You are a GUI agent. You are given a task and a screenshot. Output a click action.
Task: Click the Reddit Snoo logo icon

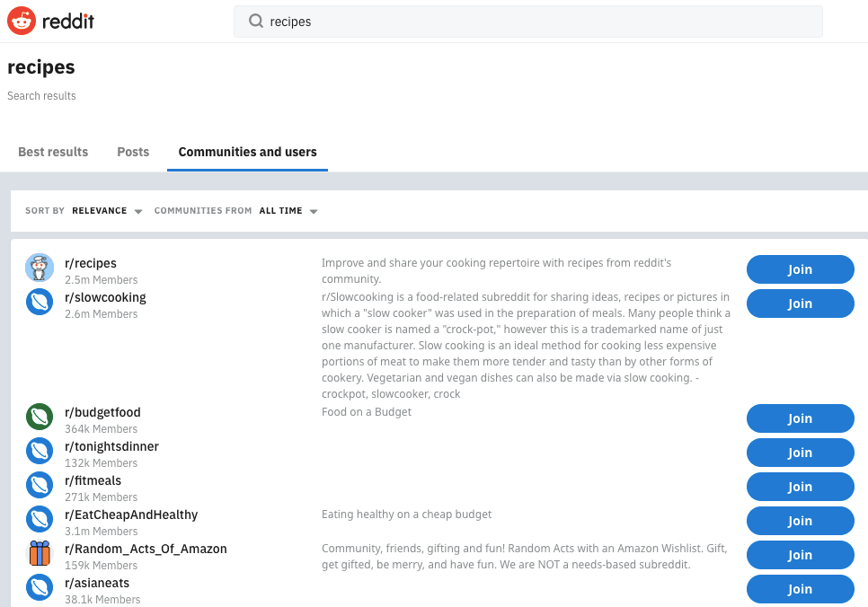tap(22, 21)
